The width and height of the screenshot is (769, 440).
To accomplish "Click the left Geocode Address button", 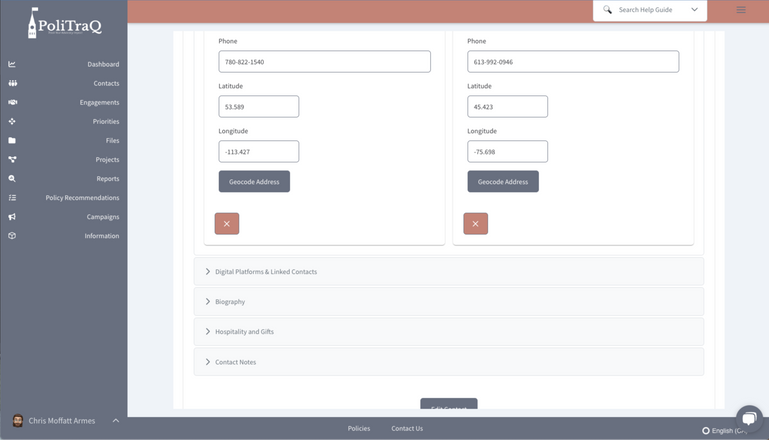I will (254, 181).
